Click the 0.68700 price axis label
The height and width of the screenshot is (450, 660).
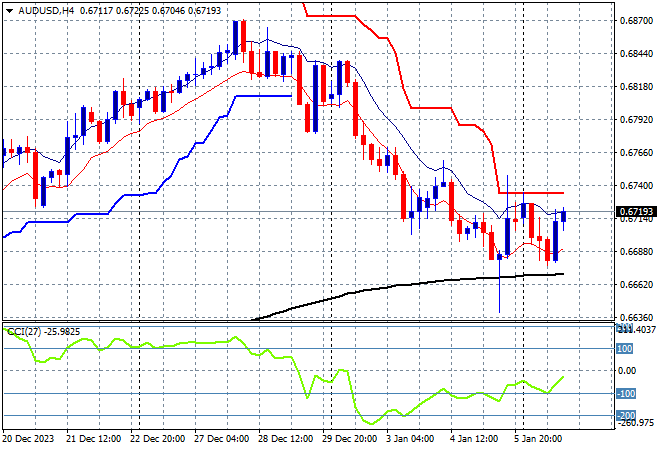pyautogui.click(x=637, y=21)
